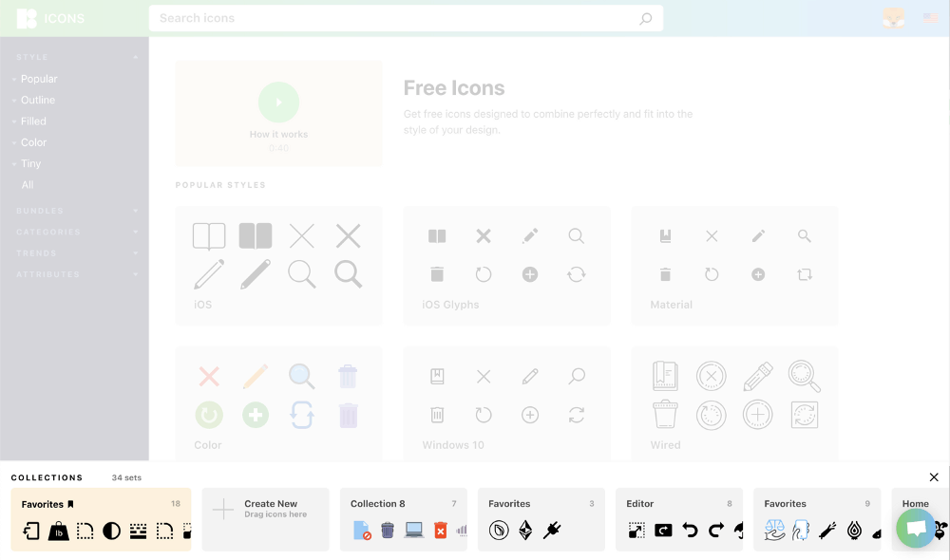Click the red X icon in Color card
The image size is (950, 560).
(x=209, y=377)
